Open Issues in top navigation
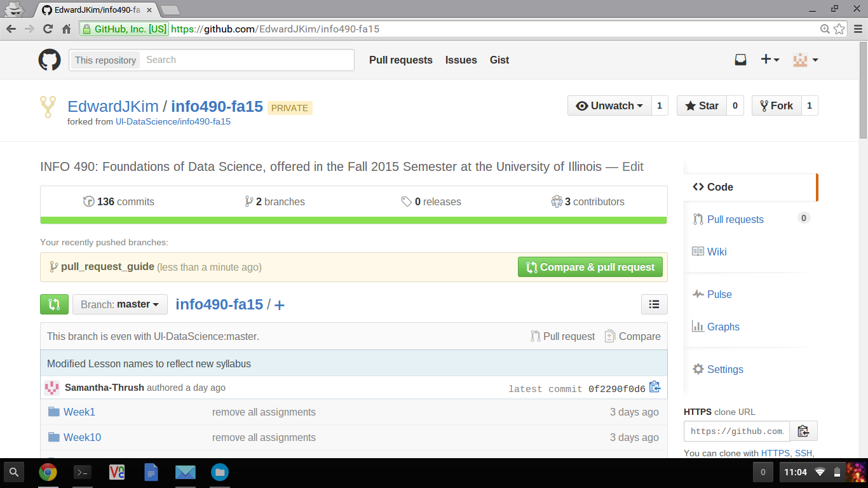The height and width of the screenshot is (488, 868). [x=461, y=60]
